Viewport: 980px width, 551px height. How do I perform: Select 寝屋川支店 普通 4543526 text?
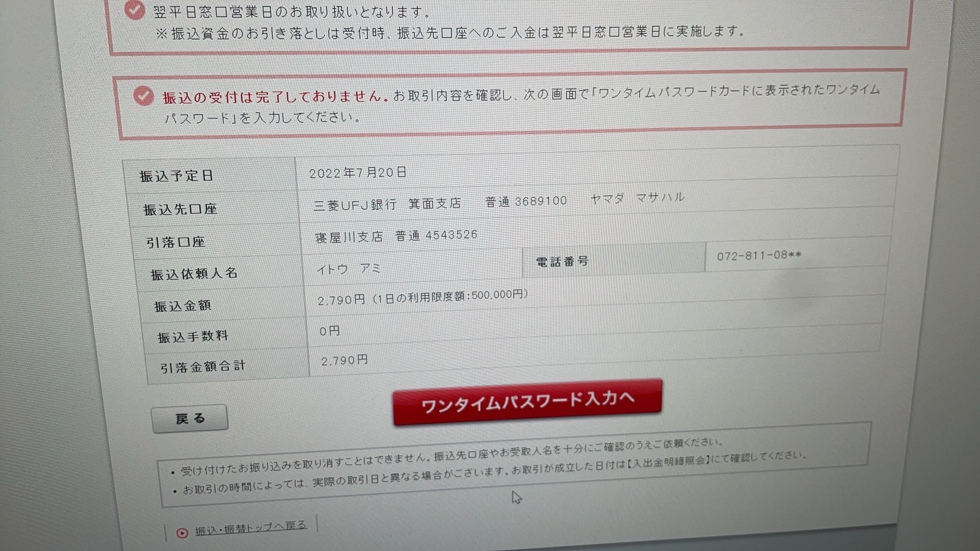(x=396, y=236)
